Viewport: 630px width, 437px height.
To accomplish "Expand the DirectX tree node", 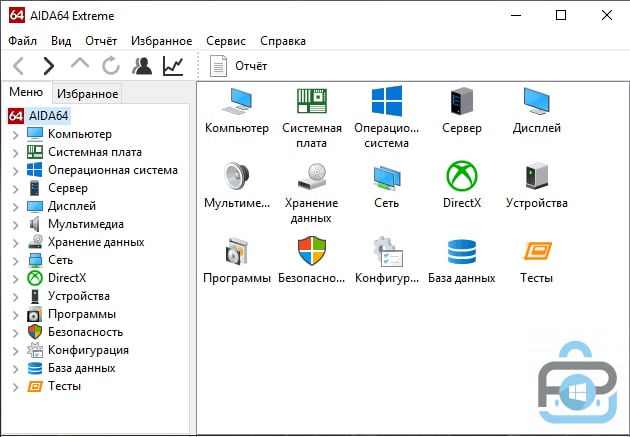I will point(15,279).
